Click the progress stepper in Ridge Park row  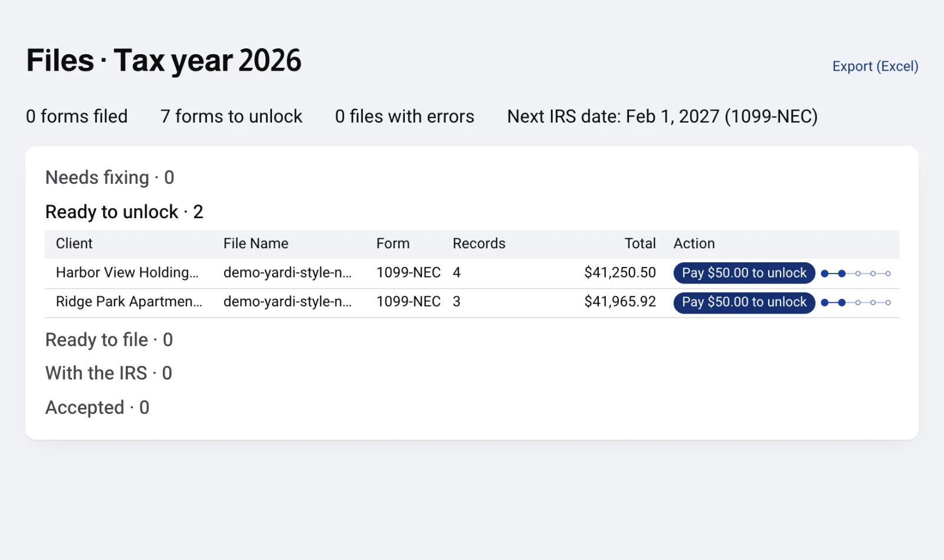click(856, 302)
